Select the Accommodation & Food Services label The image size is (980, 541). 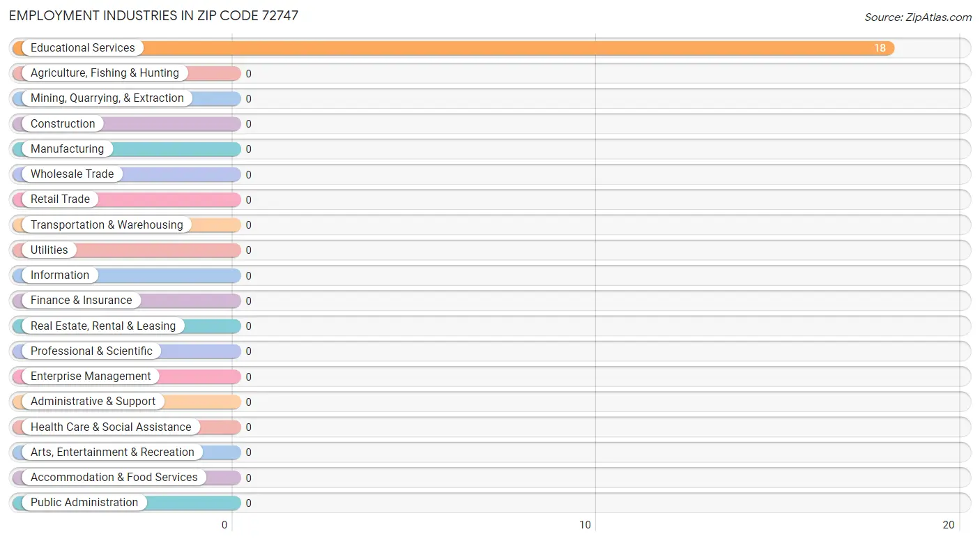pyautogui.click(x=114, y=478)
